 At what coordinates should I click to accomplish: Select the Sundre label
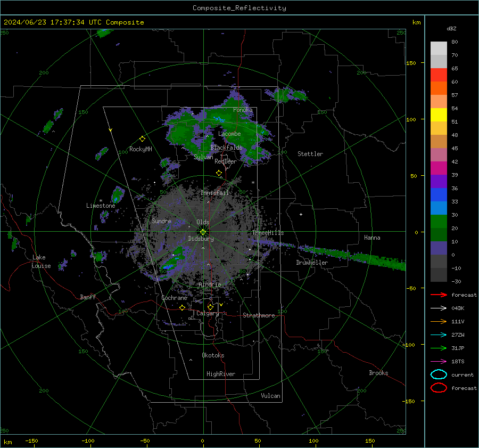pyautogui.click(x=161, y=221)
